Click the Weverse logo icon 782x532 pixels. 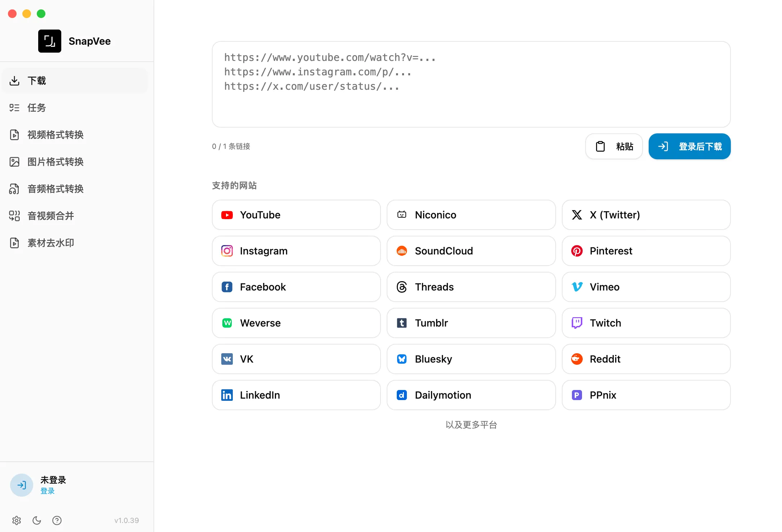tap(227, 323)
